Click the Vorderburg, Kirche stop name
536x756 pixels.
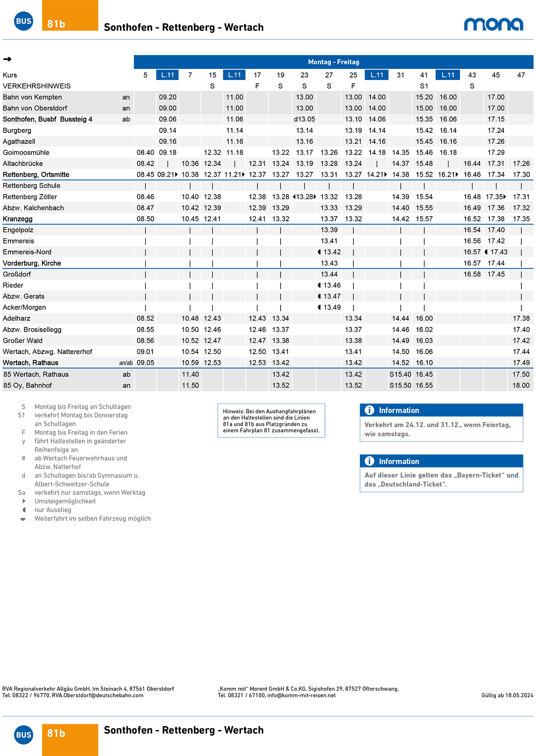32,263
